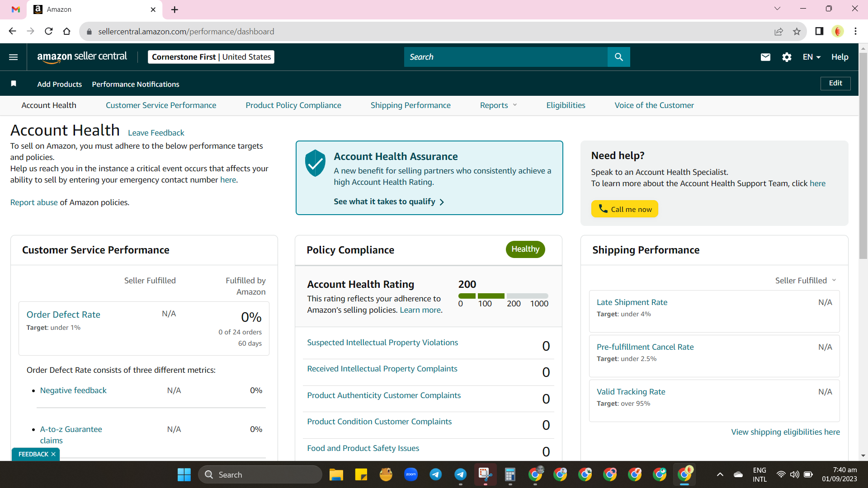Click the share page icon in address bar
The height and width of the screenshot is (488, 868).
pos(778,31)
